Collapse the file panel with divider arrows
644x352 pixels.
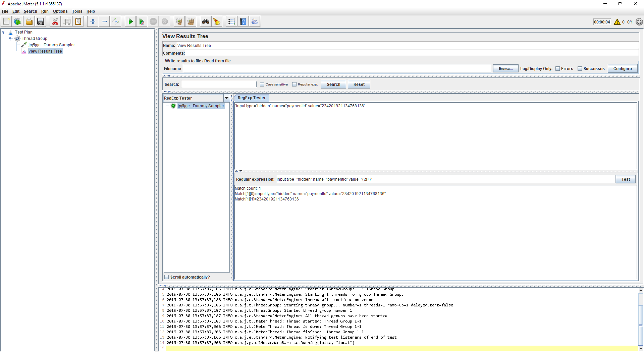(x=167, y=76)
